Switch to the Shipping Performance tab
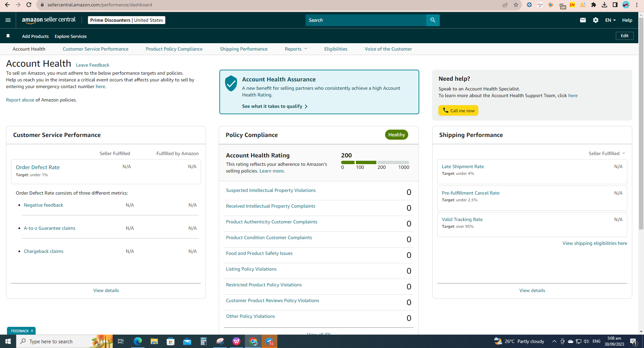 point(244,49)
